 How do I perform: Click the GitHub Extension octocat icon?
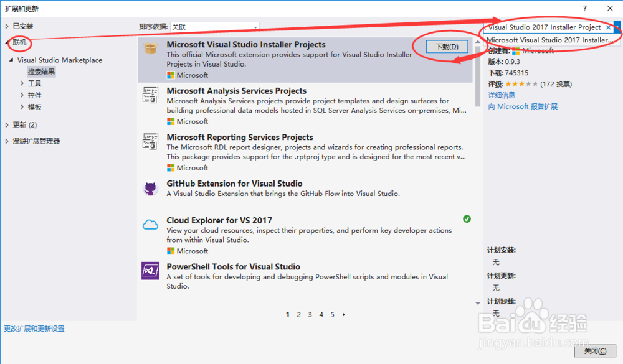(x=150, y=188)
